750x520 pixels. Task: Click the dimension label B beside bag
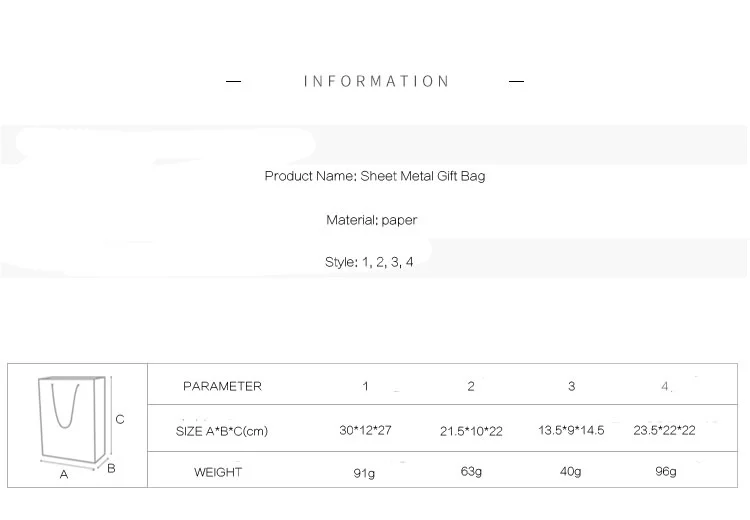[x=111, y=468]
